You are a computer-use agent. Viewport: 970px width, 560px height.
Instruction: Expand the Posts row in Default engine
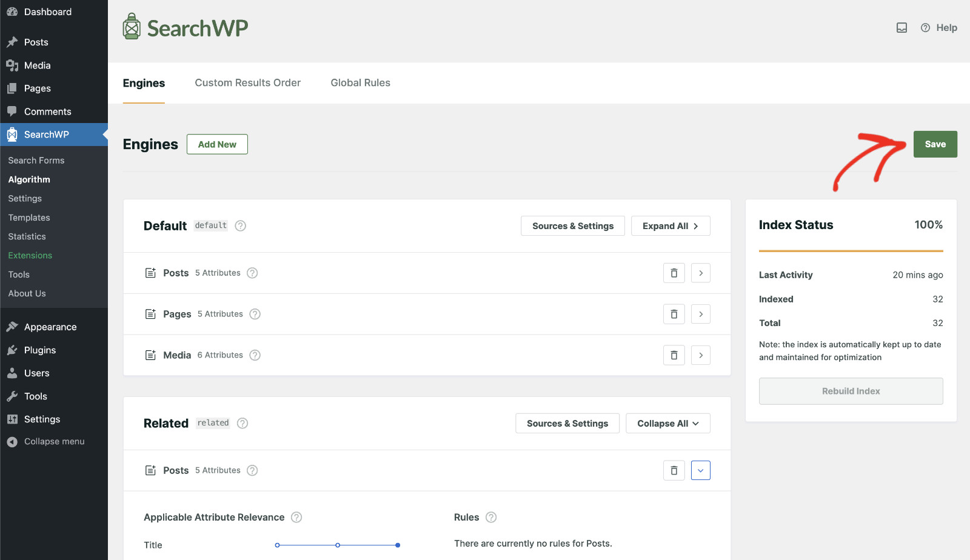pos(700,273)
